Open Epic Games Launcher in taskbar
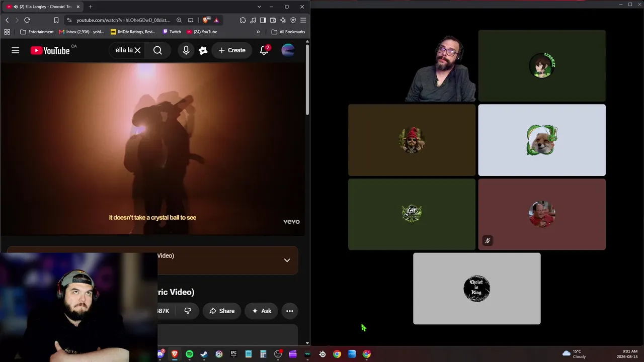Viewport: 644px width, 362px height. click(233, 354)
